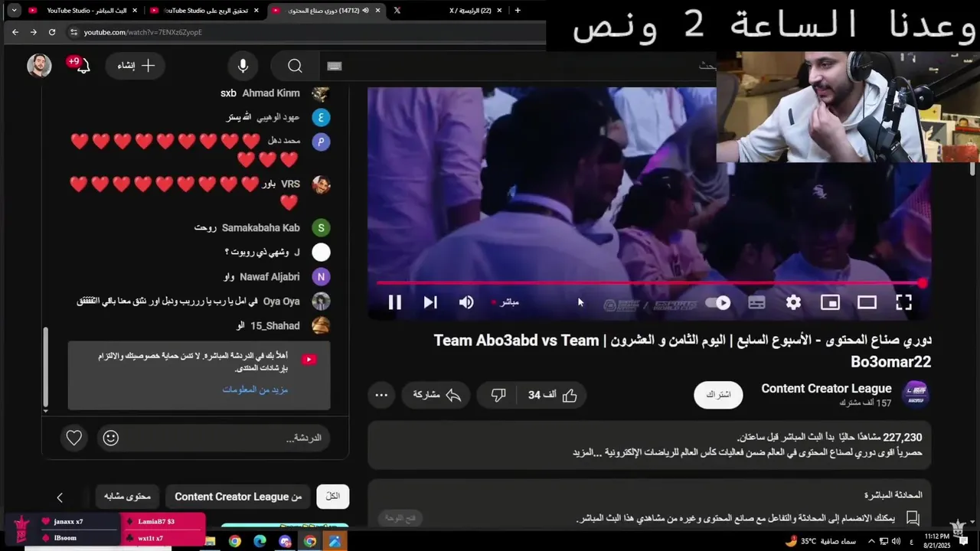Switch to YouTube Studio تحقيق الربح tab
Screen dimensions: 980x551
(x=202, y=11)
